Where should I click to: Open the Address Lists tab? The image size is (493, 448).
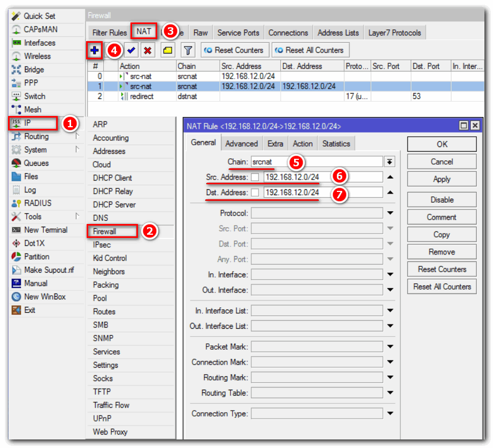pyautogui.click(x=338, y=33)
